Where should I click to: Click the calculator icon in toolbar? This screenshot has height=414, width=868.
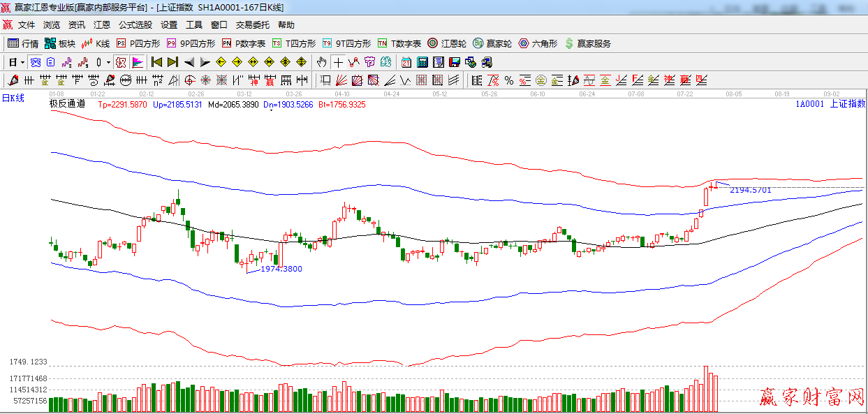click(x=422, y=62)
